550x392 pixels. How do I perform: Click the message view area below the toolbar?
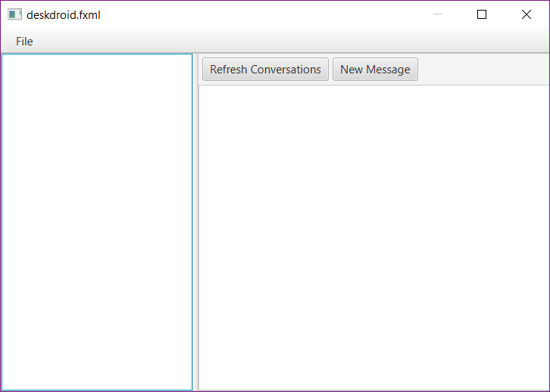coord(374,238)
